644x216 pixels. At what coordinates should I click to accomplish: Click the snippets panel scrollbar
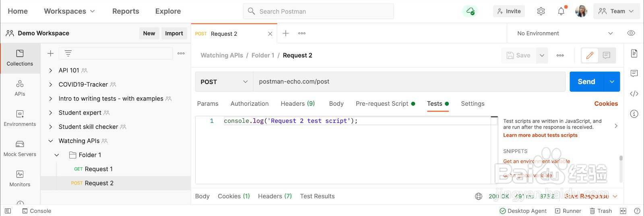click(621, 158)
